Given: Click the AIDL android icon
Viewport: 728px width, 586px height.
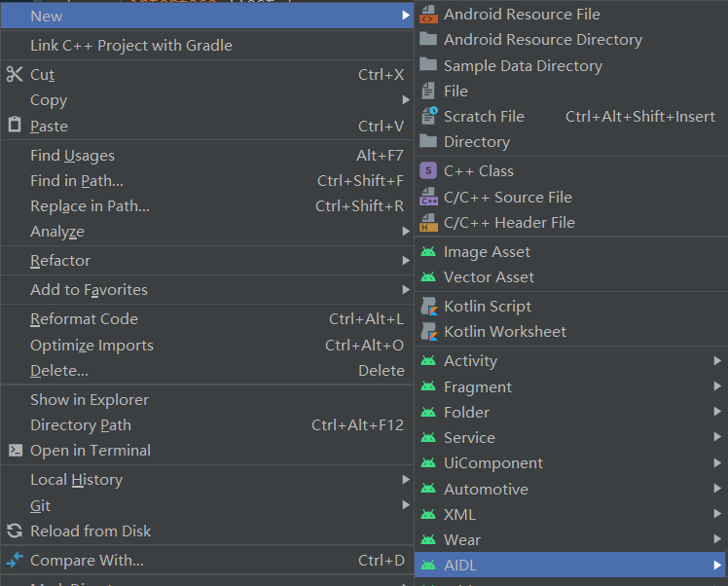Looking at the screenshot, I should pos(428,566).
